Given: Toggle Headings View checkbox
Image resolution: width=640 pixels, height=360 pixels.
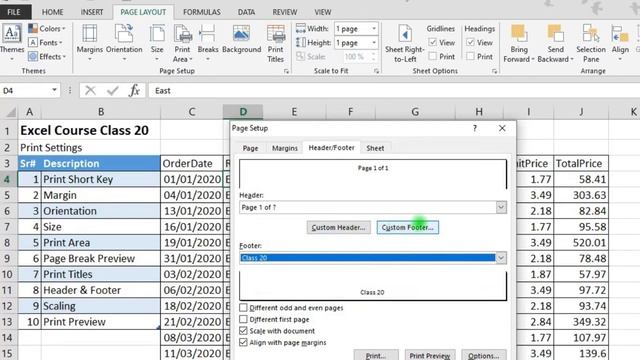Looking at the screenshot, I should coord(470,42).
